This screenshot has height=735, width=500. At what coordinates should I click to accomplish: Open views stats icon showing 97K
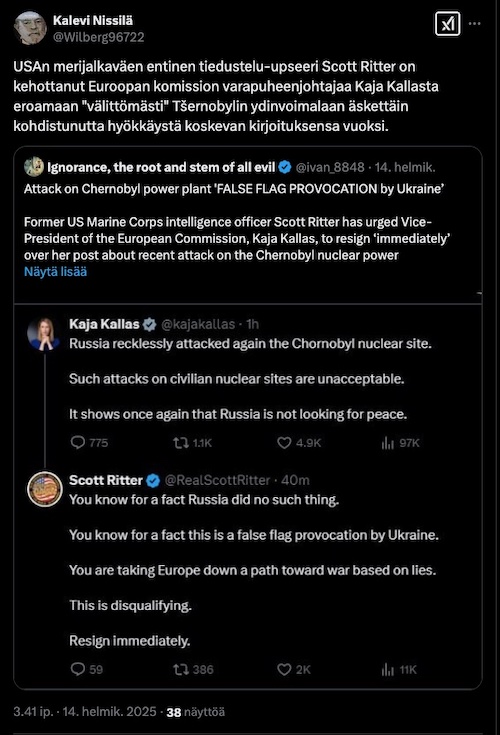tap(388, 442)
